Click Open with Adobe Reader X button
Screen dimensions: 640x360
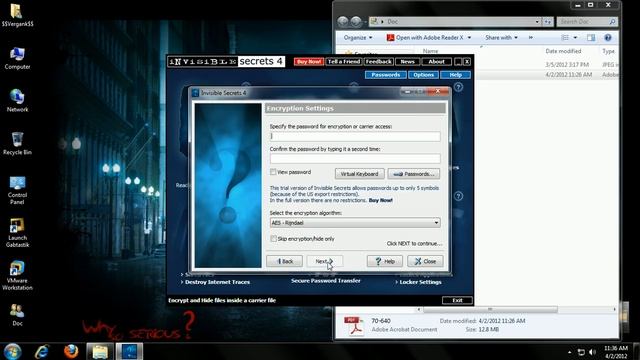point(425,38)
